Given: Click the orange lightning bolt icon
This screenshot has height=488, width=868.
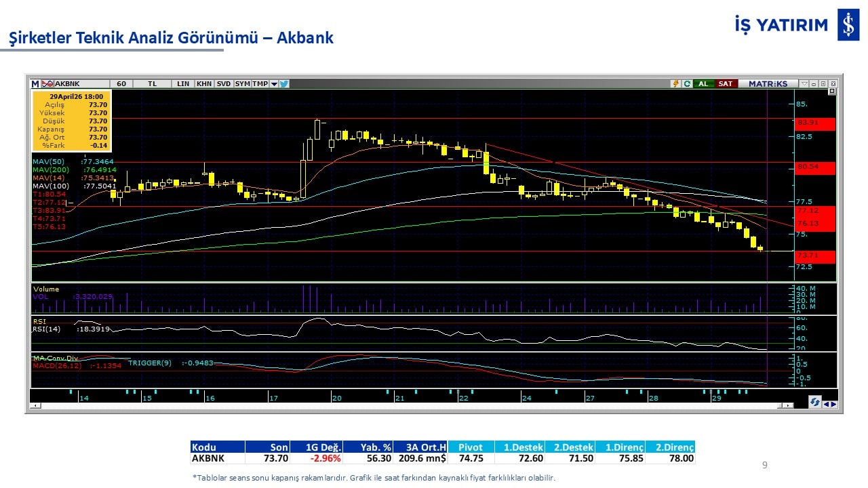Looking at the screenshot, I should [675, 84].
